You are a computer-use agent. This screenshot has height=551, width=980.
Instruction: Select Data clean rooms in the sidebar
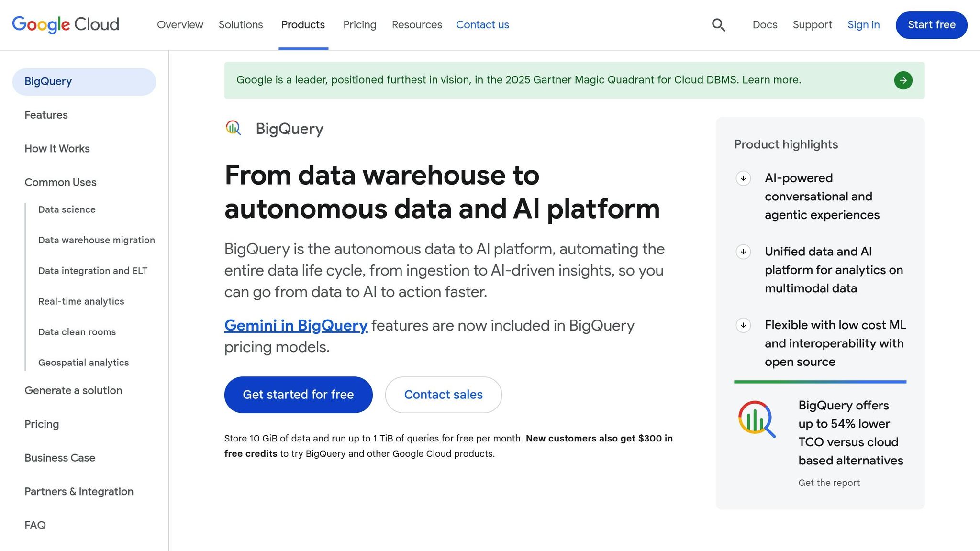77,331
